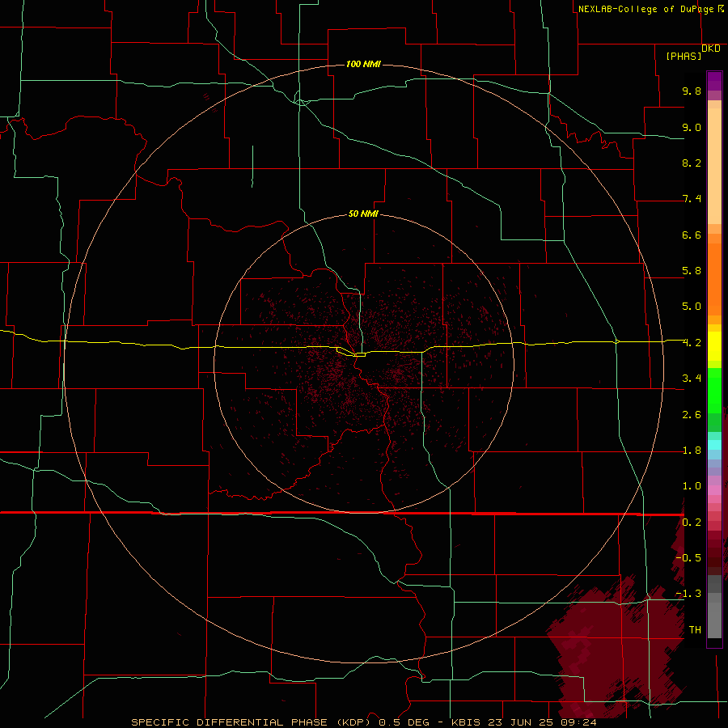Select the 1.0 scale label
Image resolution: width=728 pixels, height=728 pixels.
pos(692,486)
